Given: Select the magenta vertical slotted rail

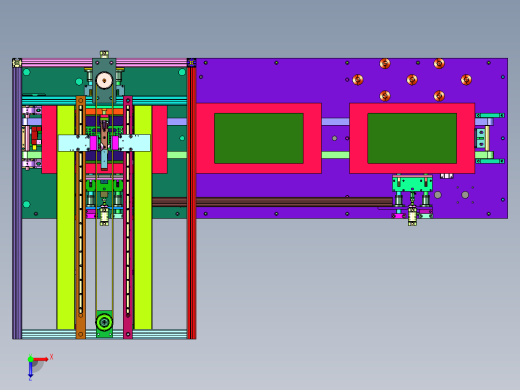Looking at the screenshot, I should 128,217.
